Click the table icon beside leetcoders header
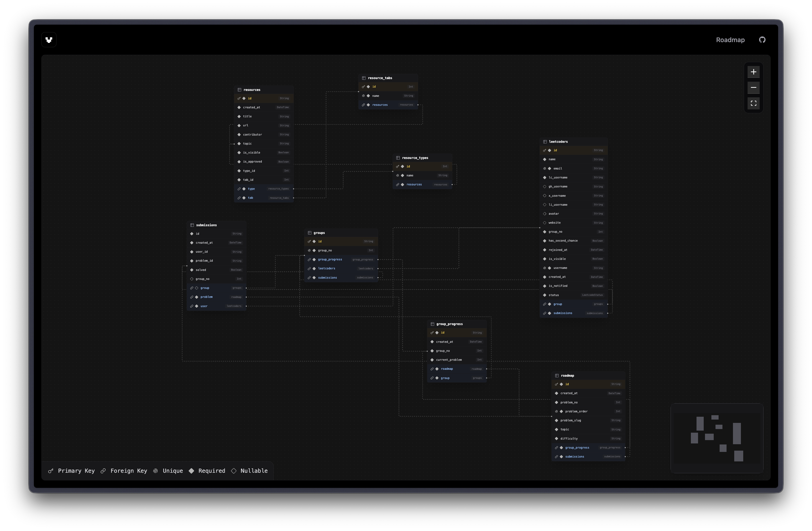This screenshot has height=531, width=812. point(545,142)
